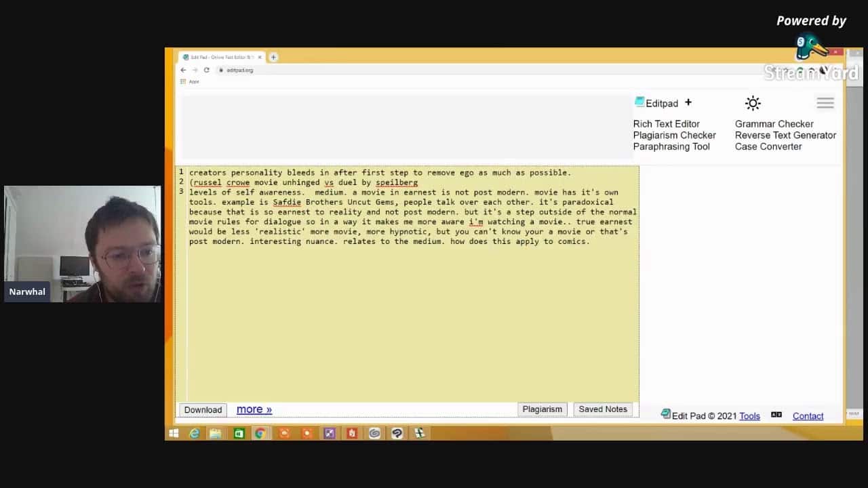Open the Rich Text Editor link
The height and width of the screenshot is (488, 868).
(666, 124)
